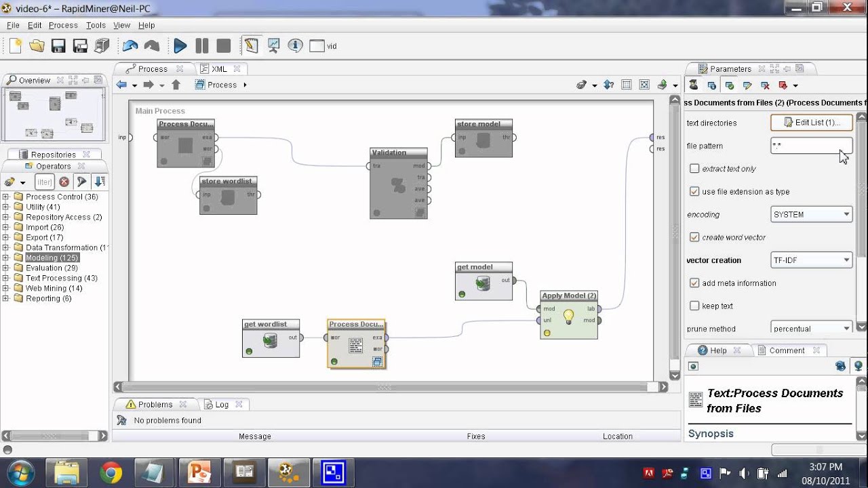Undo the last action with the blue arrow
868x488 pixels.
130,46
